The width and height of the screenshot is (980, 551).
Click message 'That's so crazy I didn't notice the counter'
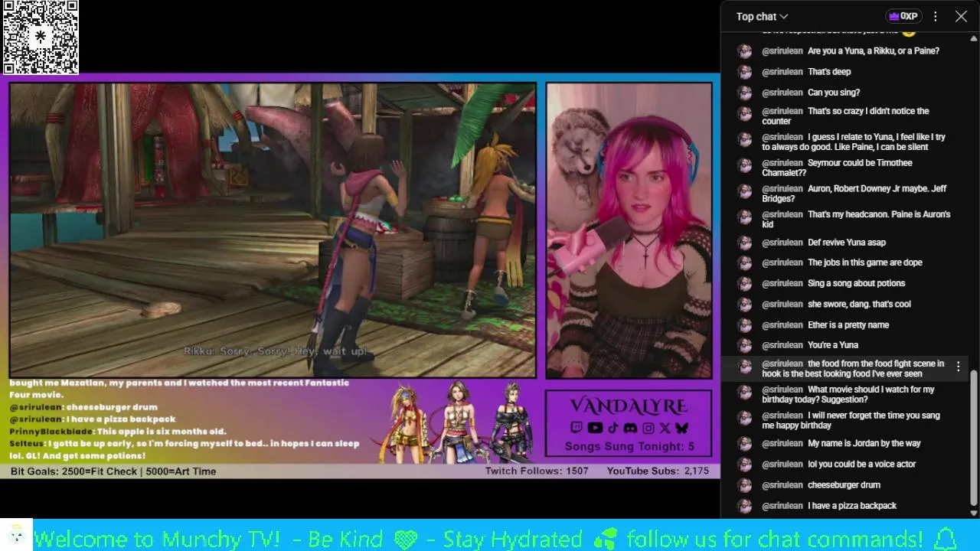[845, 116]
